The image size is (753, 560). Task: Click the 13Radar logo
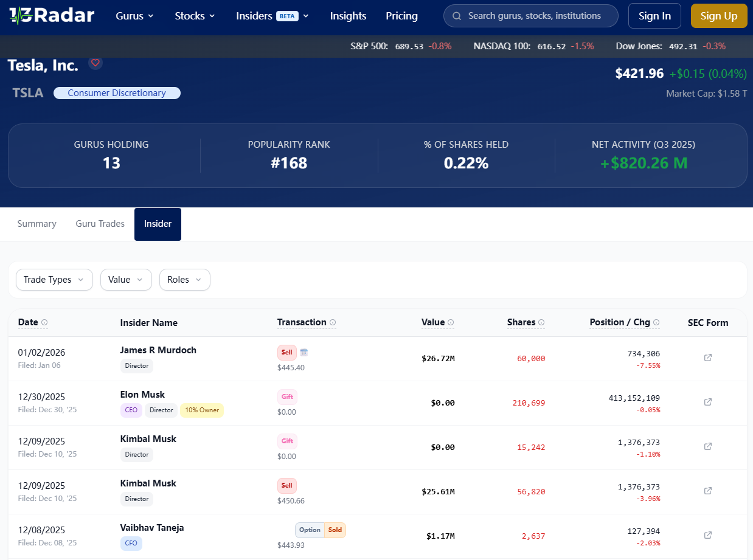click(52, 15)
